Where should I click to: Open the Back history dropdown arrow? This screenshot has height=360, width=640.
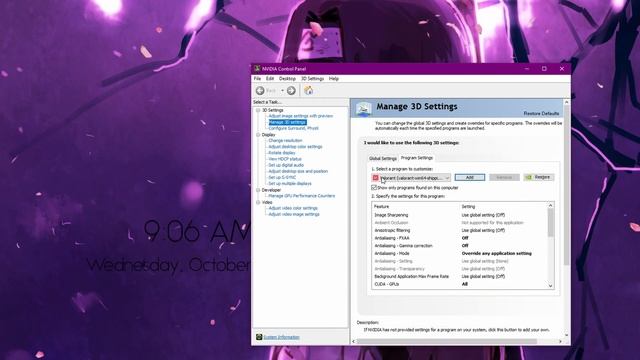(282, 91)
